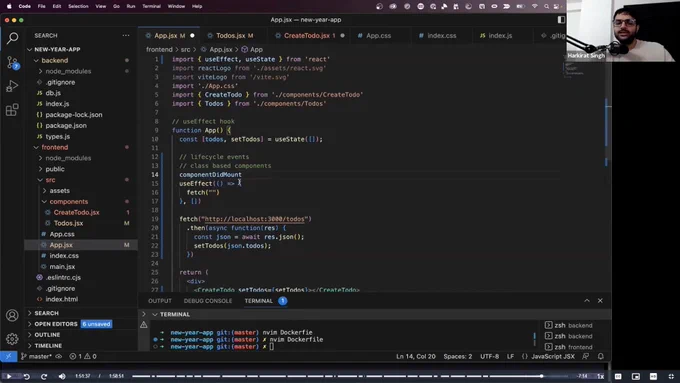Image resolution: width=680 pixels, height=383 pixels.
Task: Collapse the src folder
Action: (81, 180)
